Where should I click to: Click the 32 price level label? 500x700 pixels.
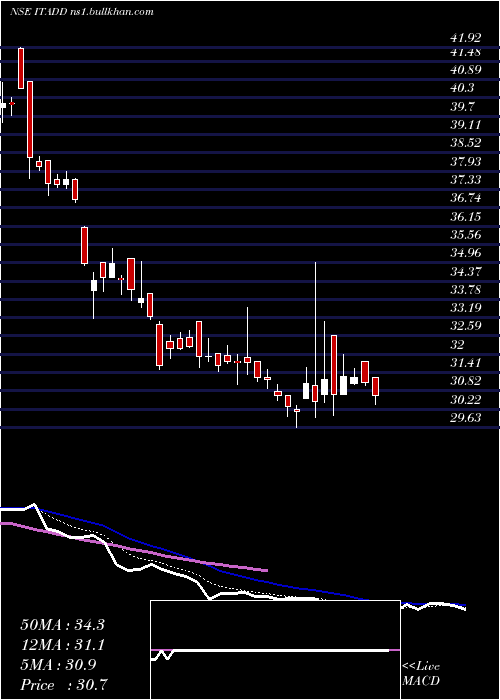point(457,344)
